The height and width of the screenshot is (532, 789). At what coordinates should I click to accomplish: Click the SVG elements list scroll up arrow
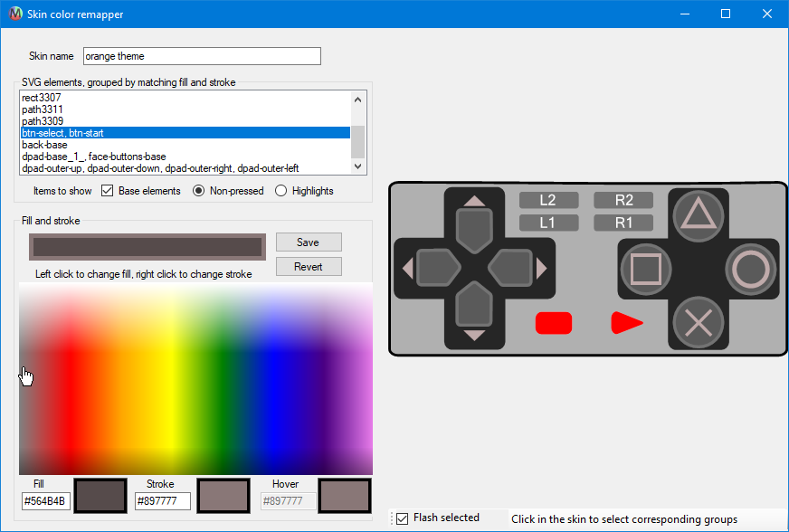[x=357, y=100]
